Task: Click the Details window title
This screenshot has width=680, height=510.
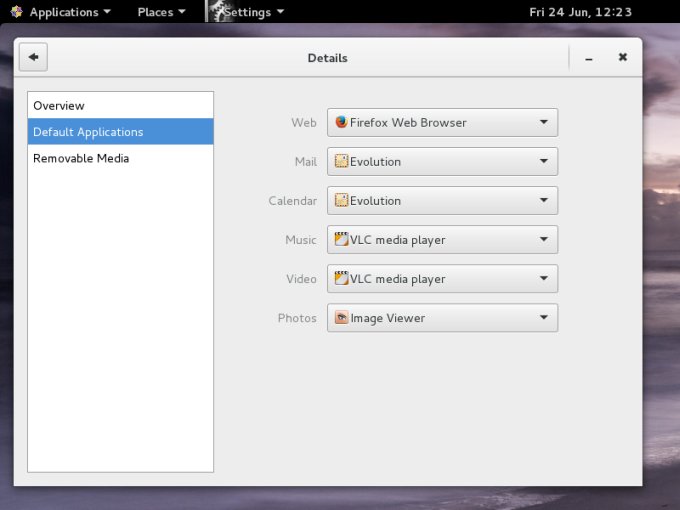Action: click(x=327, y=58)
